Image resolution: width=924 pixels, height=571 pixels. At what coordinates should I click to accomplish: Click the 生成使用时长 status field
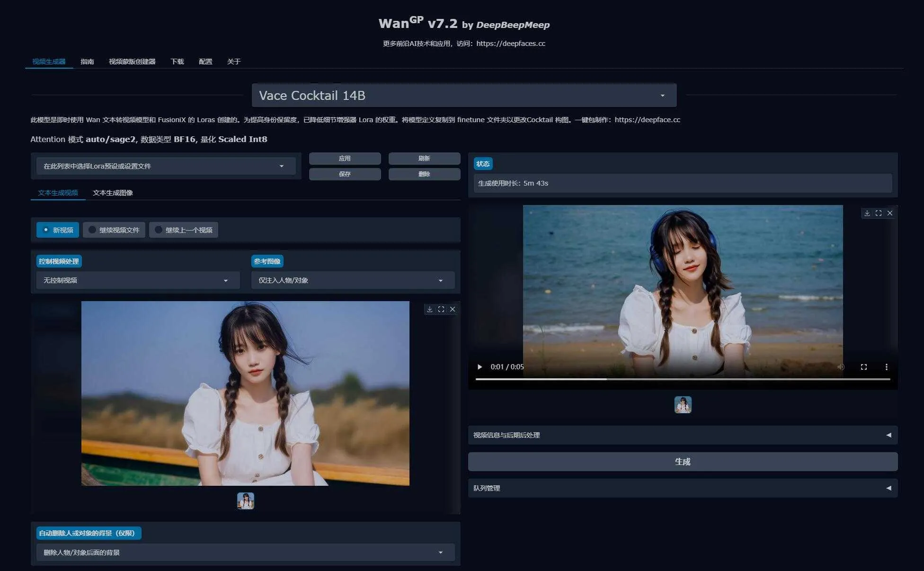pyautogui.click(x=683, y=183)
